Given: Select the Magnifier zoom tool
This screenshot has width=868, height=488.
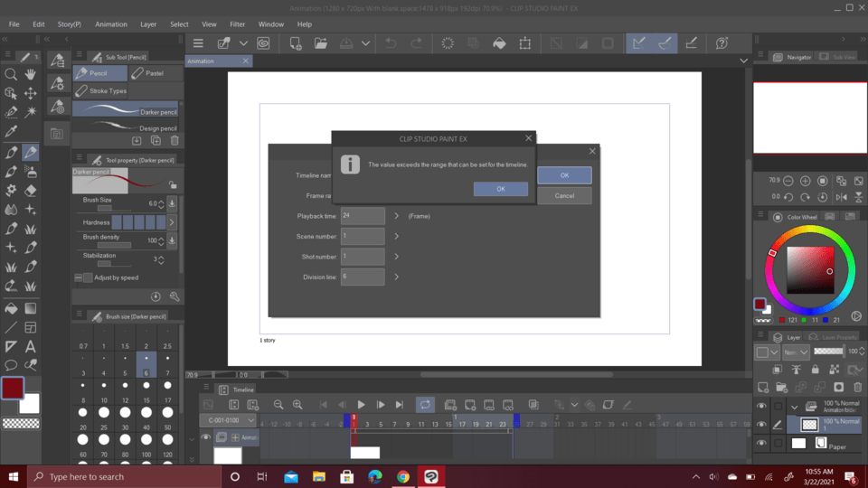Looking at the screenshot, I should [11, 74].
